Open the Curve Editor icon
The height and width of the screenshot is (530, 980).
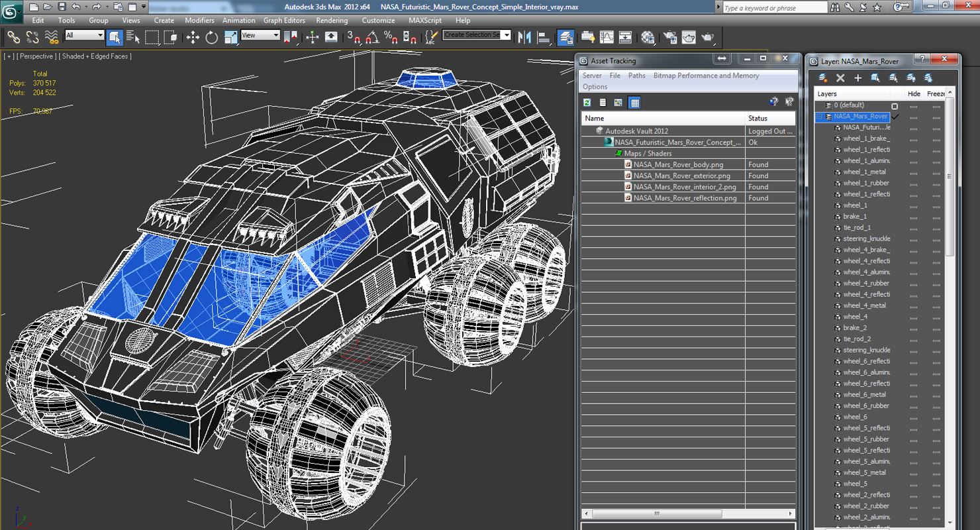click(x=607, y=37)
